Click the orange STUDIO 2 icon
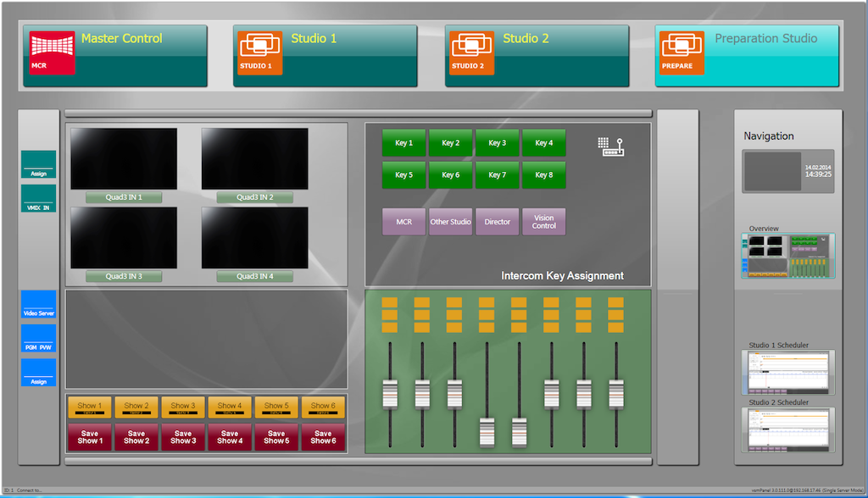Viewport: 868px width, 498px height. point(471,53)
